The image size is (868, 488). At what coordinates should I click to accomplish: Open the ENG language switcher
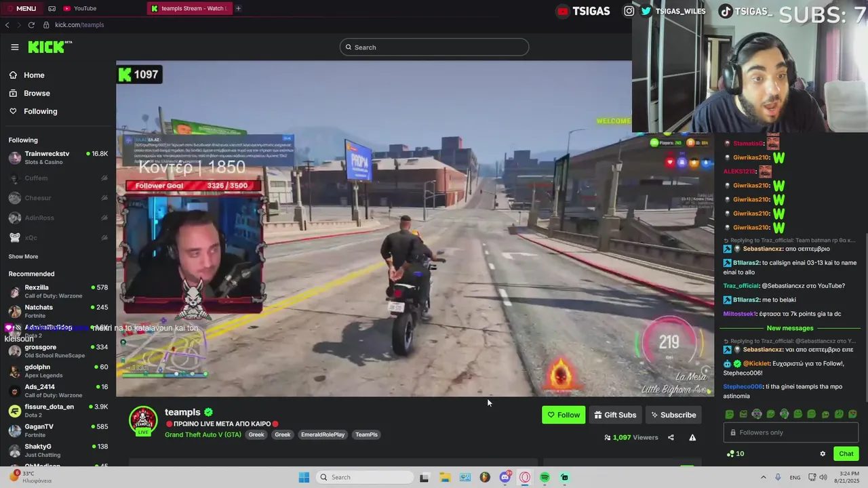tap(795, 477)
